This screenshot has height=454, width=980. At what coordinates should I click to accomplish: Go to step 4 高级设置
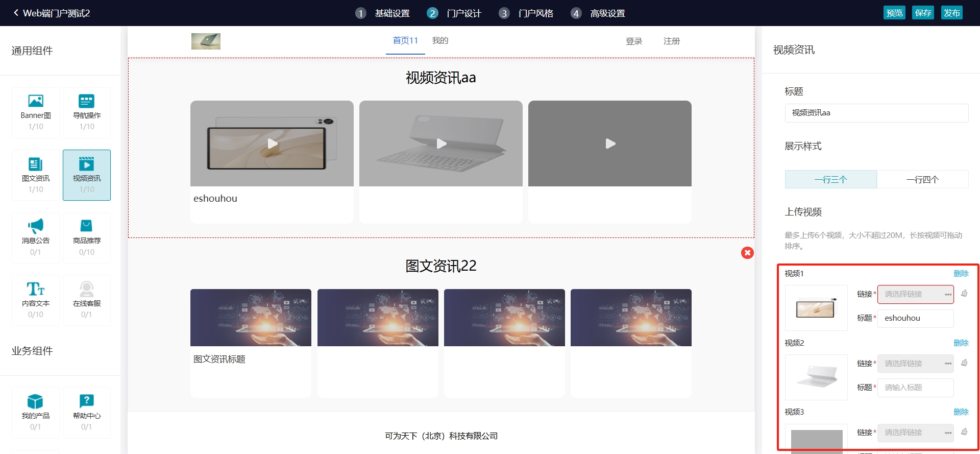coord(598,13)
